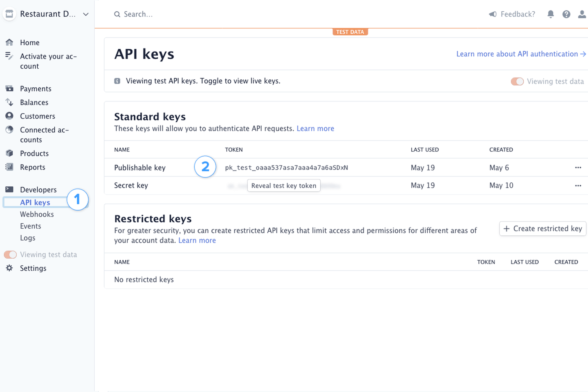Click the help question mark icon
588x392 pixels.
pos(566,14)
